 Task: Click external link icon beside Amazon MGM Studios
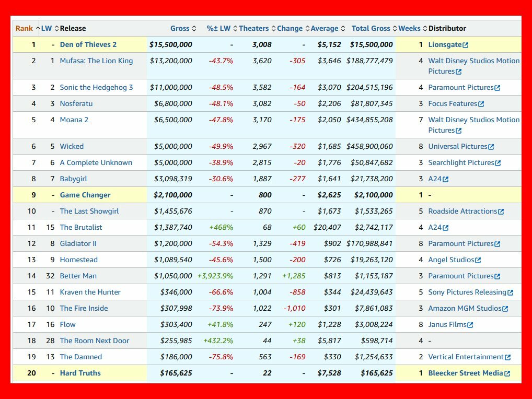pos(505,309)
